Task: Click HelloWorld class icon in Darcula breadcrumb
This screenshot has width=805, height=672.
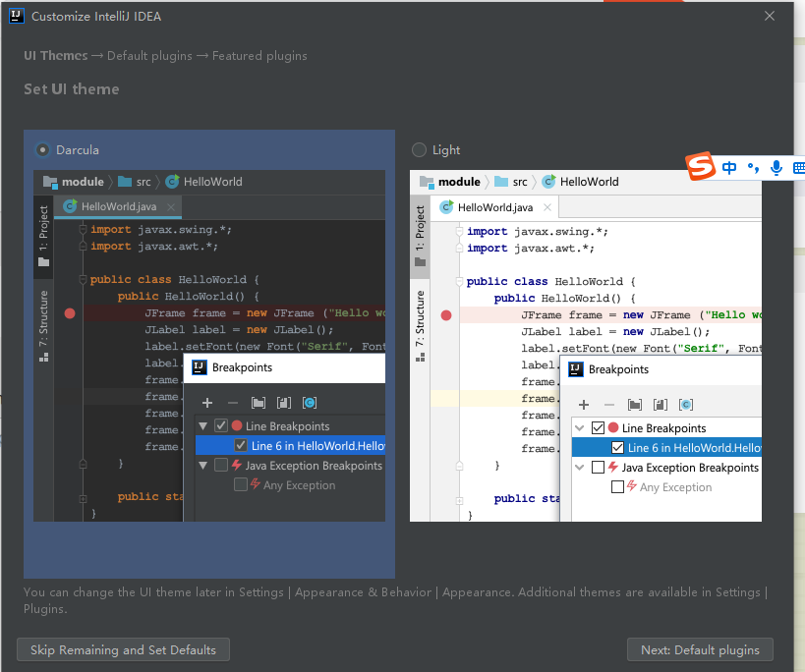Action: point(173,182)
